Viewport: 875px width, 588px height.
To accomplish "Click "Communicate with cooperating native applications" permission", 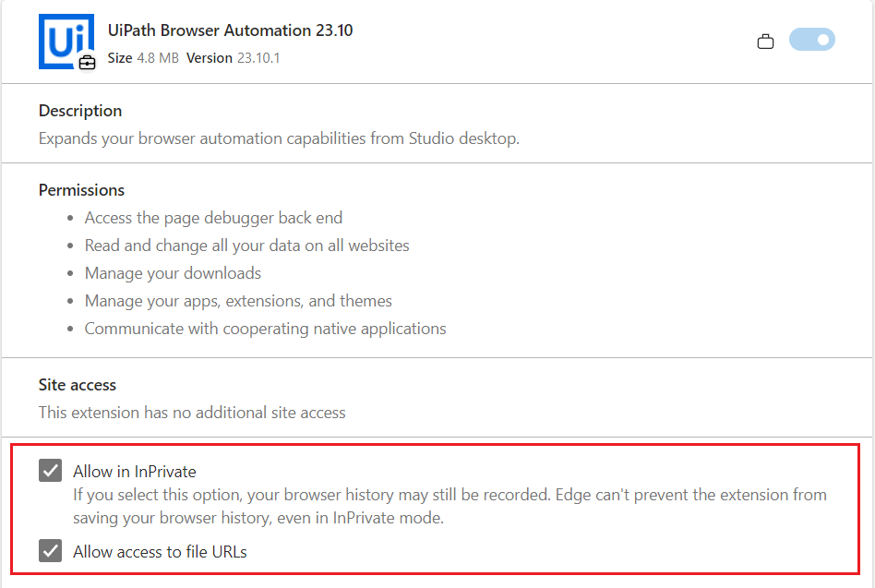I will click(265, 329).
